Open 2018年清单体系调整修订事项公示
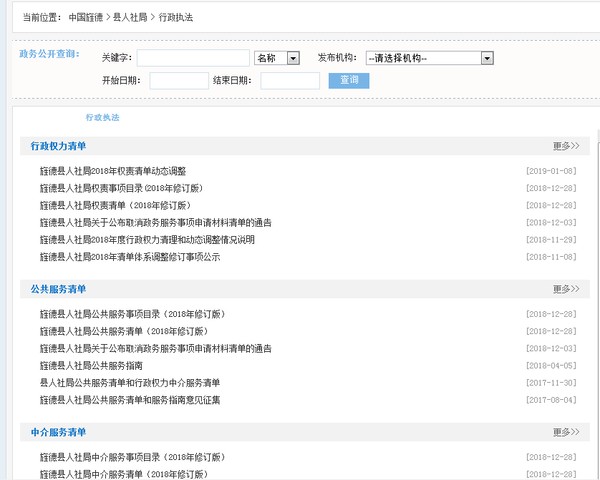Image resolution: width=600 pixels, height=480 pixels. tap(130, 257)
